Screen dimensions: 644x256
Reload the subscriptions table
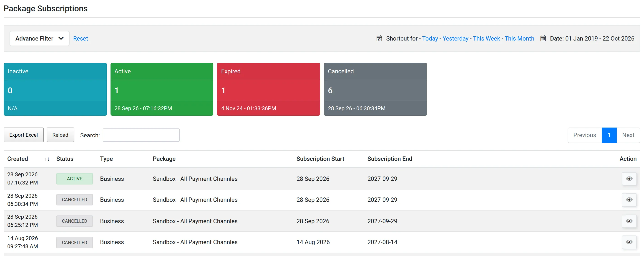(x=60, y=135)
